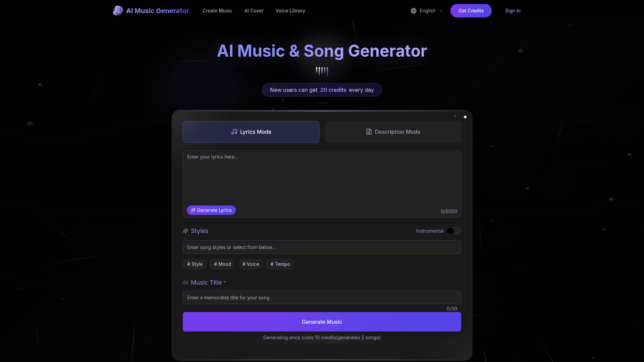
Task: Click the document icon in Description Mode
Action: click(369, 132)
